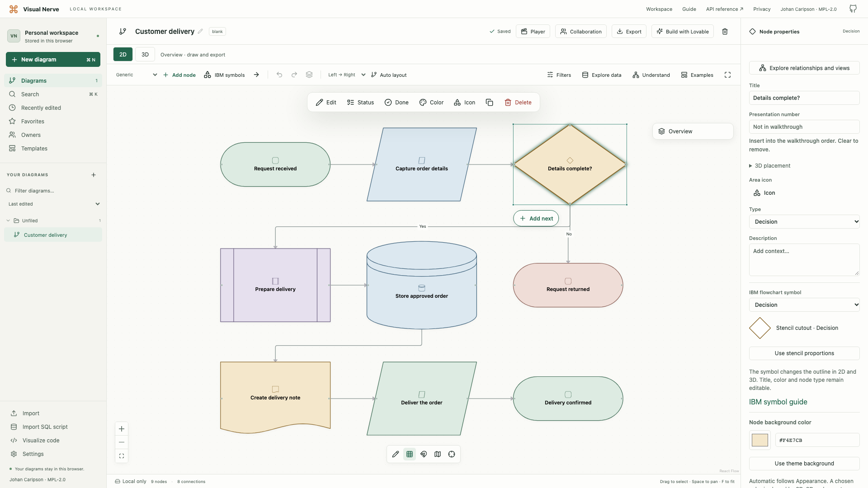Open the IBM symbol guide link
868x488 pixels.
[778, 402]
